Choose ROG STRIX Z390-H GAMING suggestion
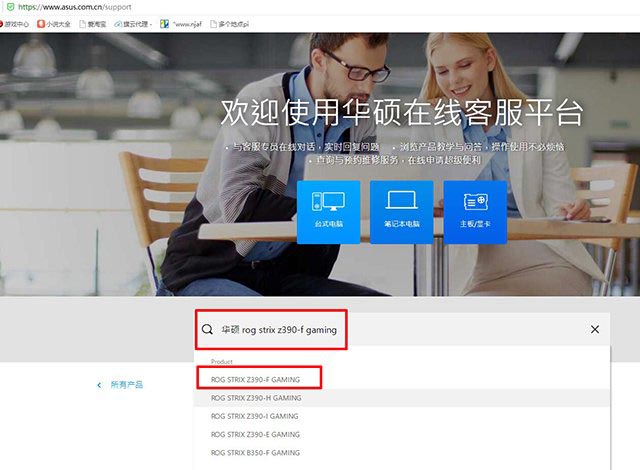 click(x=402, y=398)
